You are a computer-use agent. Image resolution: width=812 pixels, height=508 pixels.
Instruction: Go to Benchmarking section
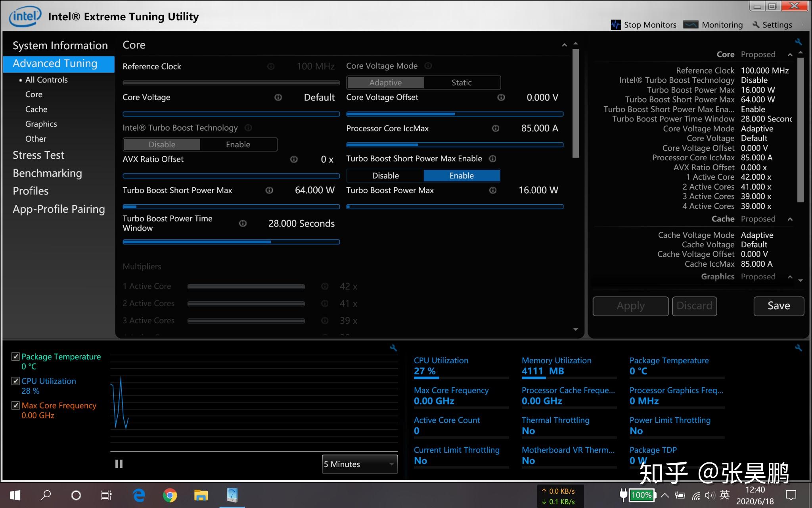47,173
